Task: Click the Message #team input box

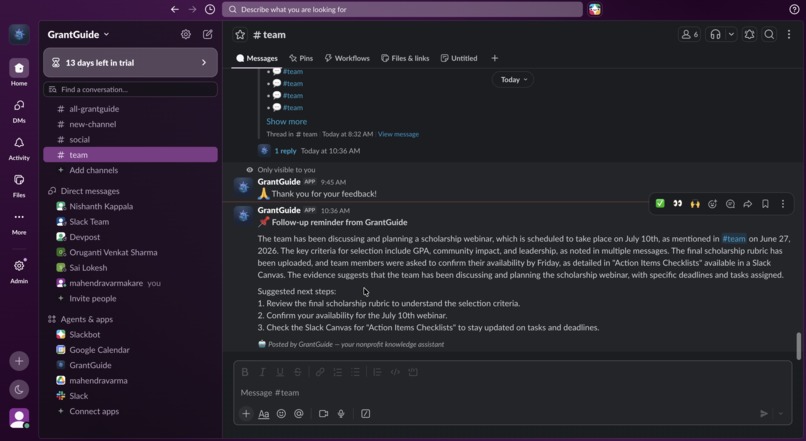Action: pos(512,393)
